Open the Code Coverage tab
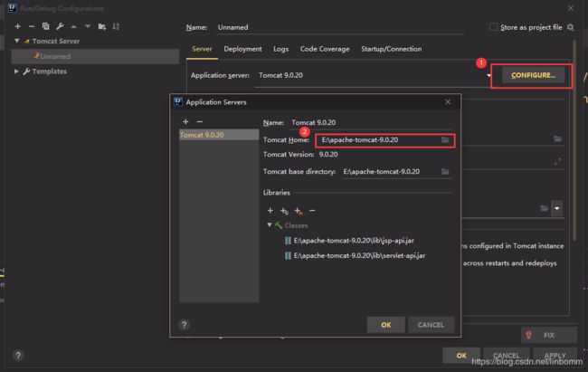Image resolution: width=588 pixels, height=372 pixels. (325, 49)
